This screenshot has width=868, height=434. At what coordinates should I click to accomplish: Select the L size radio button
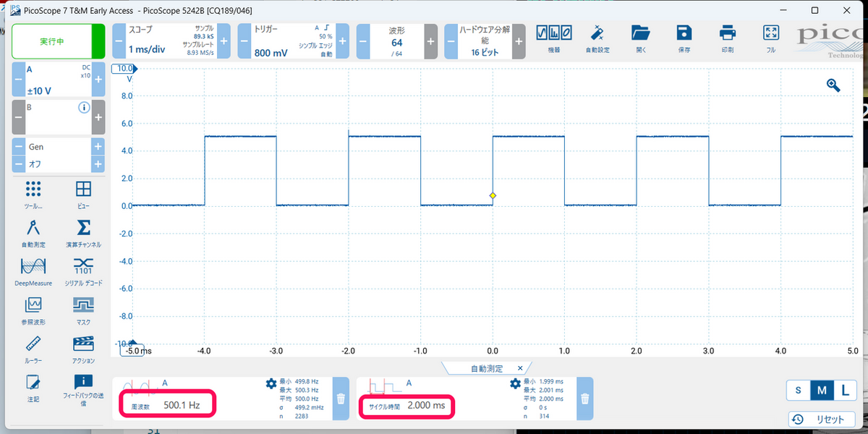(x=844, y=390)
